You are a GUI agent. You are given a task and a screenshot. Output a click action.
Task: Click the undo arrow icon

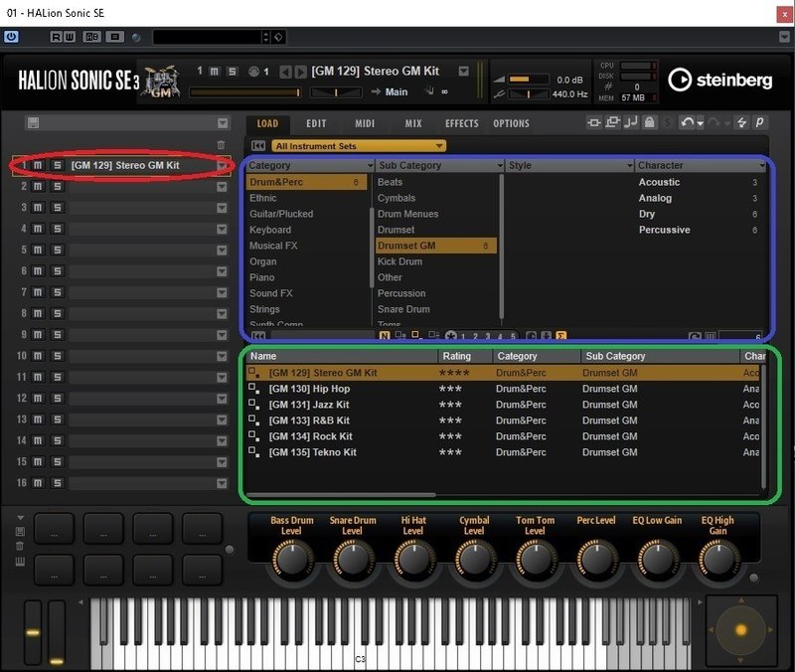pyautogui.click(x=688, y=122)
